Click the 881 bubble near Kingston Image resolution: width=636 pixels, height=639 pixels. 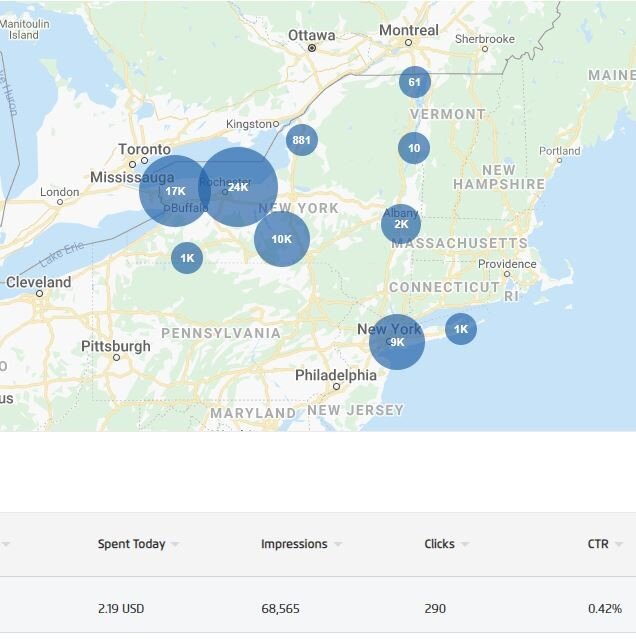[x=301, y=140]
